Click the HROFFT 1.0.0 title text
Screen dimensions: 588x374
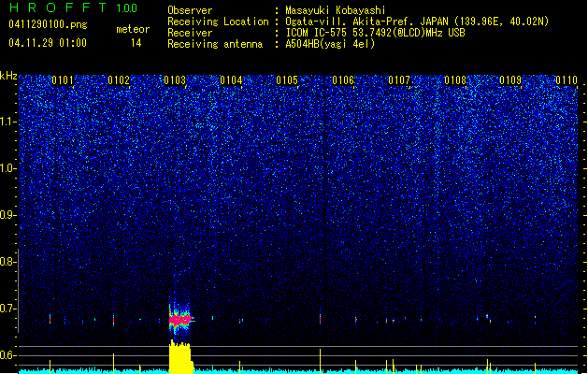(73, 7)
